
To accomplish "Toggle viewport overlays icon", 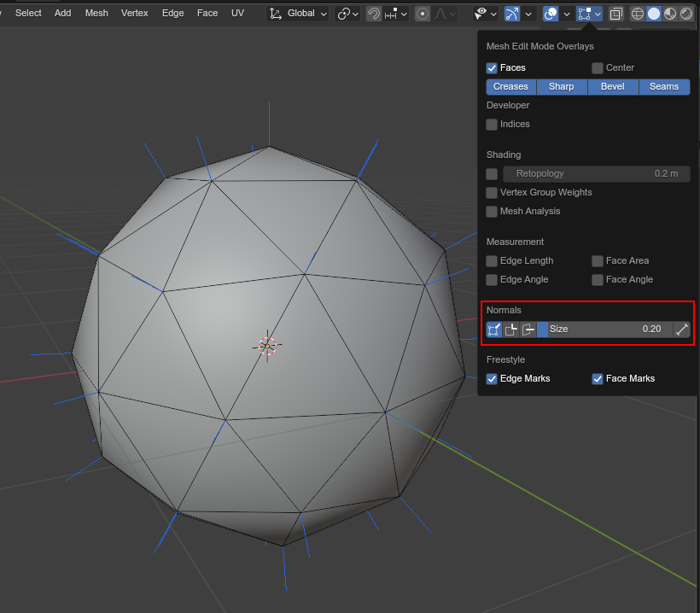I will click(x=551, y=15).
